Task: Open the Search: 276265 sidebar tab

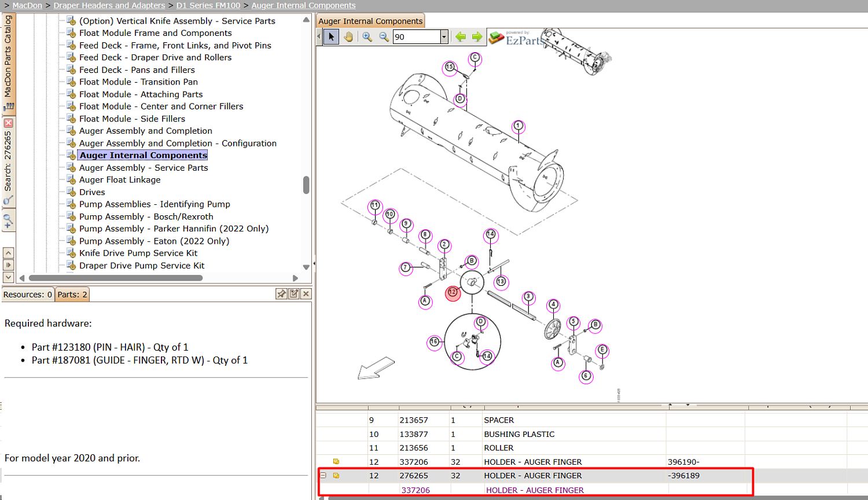Action: tap(8, 161)
